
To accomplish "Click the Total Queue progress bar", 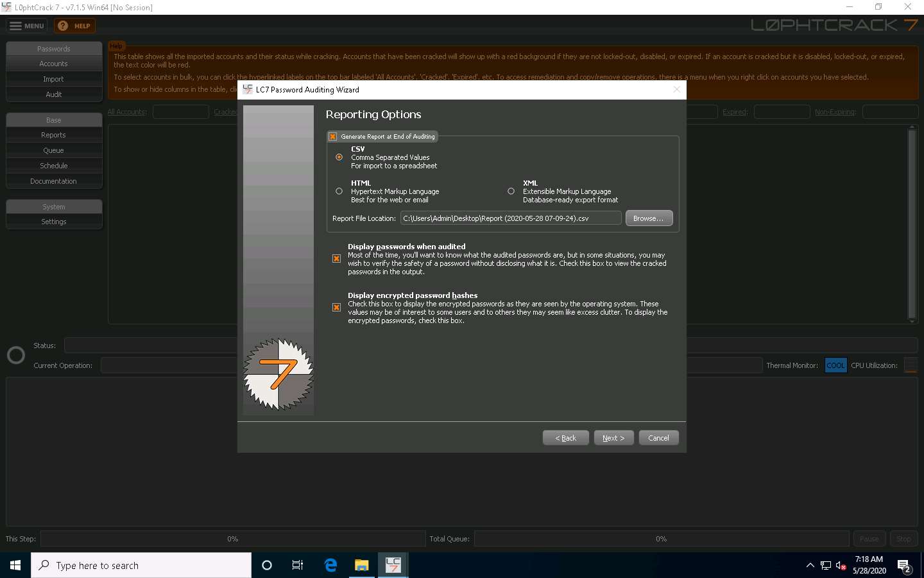I will click(662, 539).
